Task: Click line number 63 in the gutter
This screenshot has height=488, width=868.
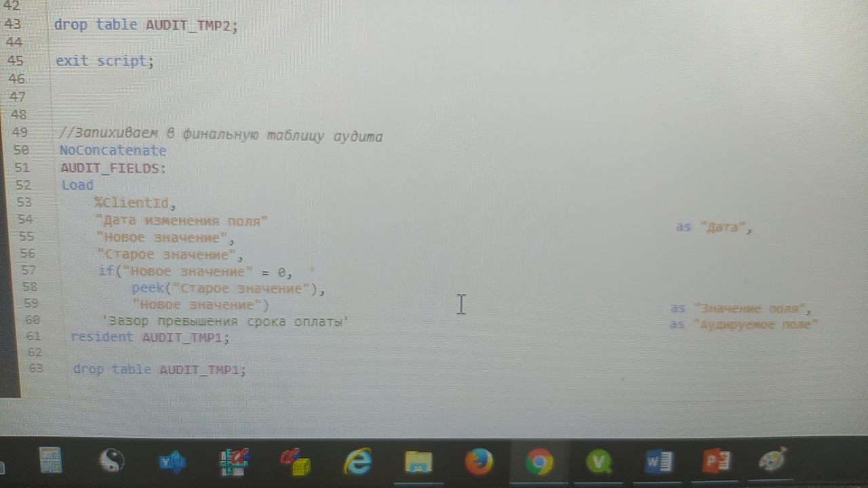Action: point(36,368)
